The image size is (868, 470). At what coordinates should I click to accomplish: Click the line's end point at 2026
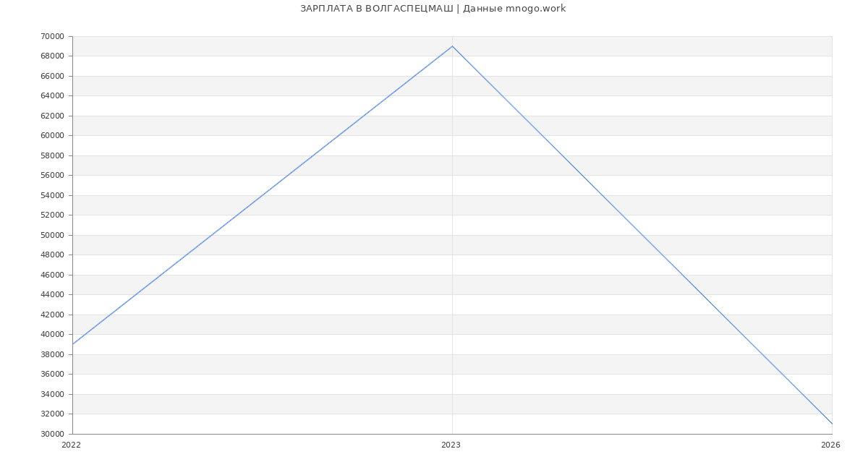click(831, 424)
